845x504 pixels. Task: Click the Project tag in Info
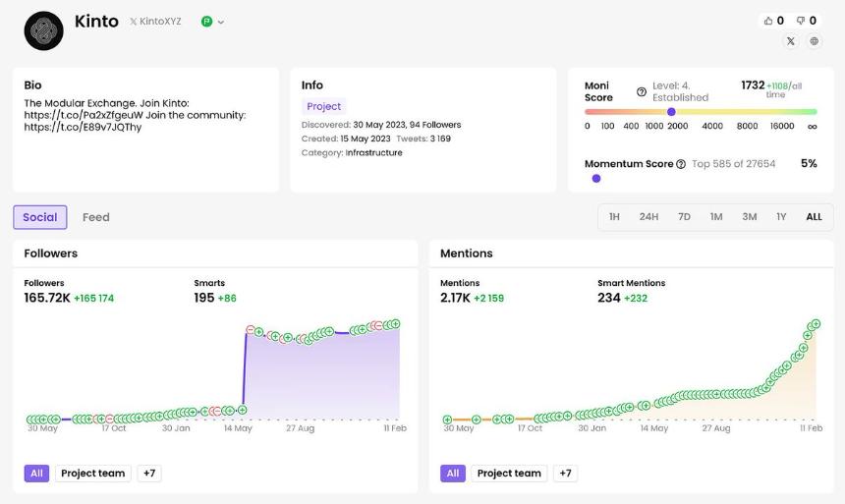[324, 106]
